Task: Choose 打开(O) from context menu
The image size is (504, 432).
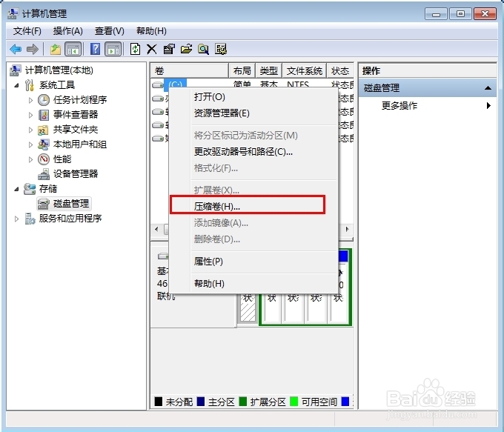Action: (x=264, y=97)
